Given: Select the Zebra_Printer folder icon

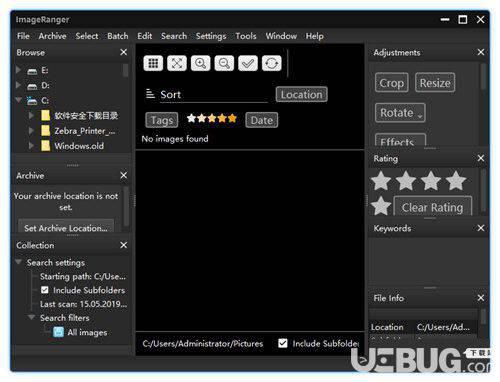Looking at the screenshot, I should pyautogui.click(x=45, y=131).
